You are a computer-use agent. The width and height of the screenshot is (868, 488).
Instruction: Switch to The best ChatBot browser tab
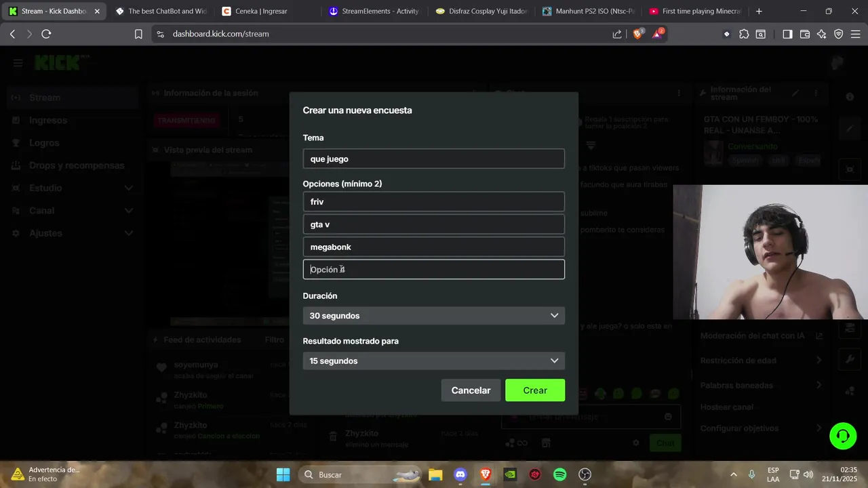[161, 12]
